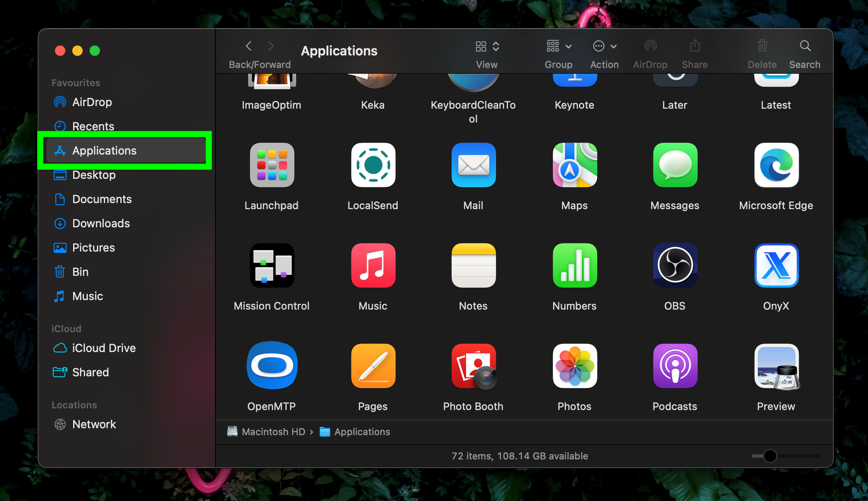The width and height of the screenshot is (868, 501).
Task: Click the Search magnifier in toolbar
Action: [805, 46]
